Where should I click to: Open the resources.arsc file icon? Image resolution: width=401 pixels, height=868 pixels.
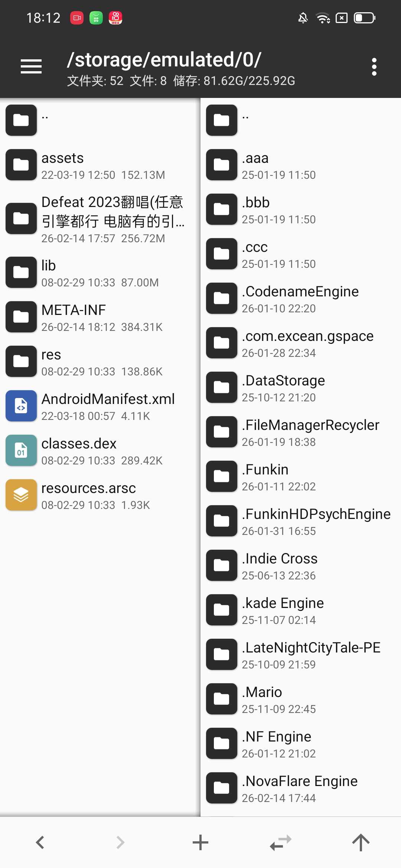click(21, 495)
